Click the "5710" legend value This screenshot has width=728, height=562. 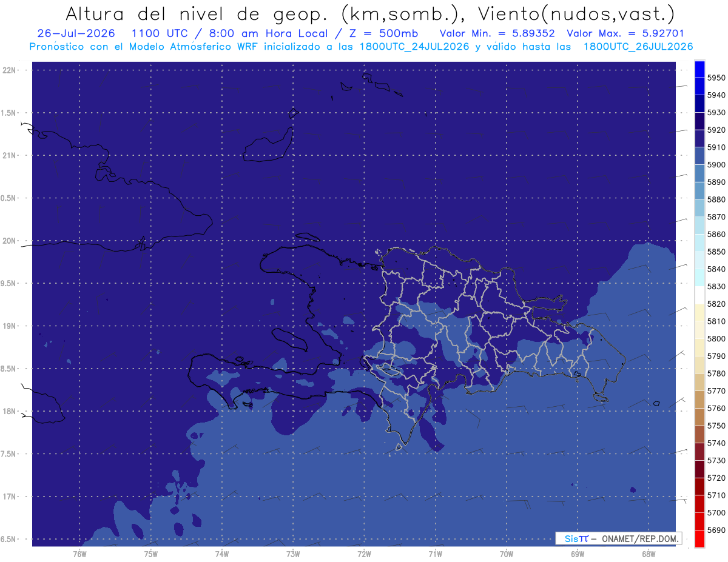tap(716, 495)
